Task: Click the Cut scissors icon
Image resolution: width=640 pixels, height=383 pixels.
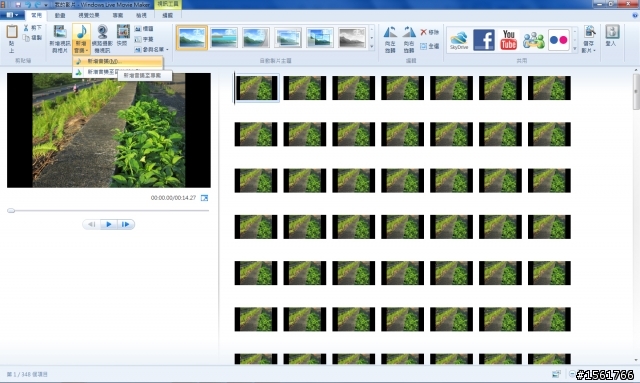Action: click(26, 28)
